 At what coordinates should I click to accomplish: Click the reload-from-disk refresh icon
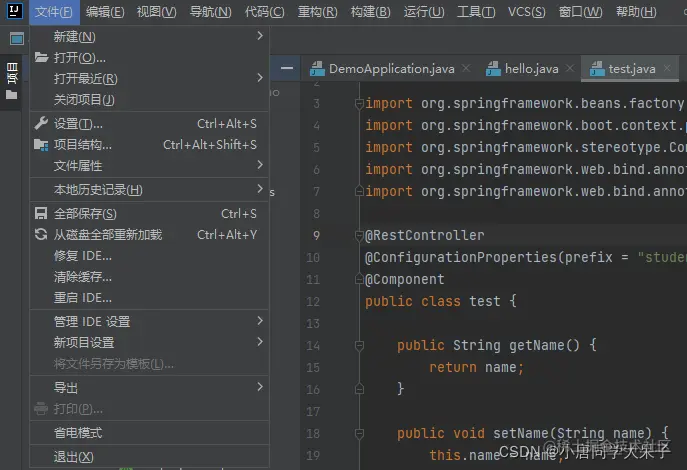[41, 234]
